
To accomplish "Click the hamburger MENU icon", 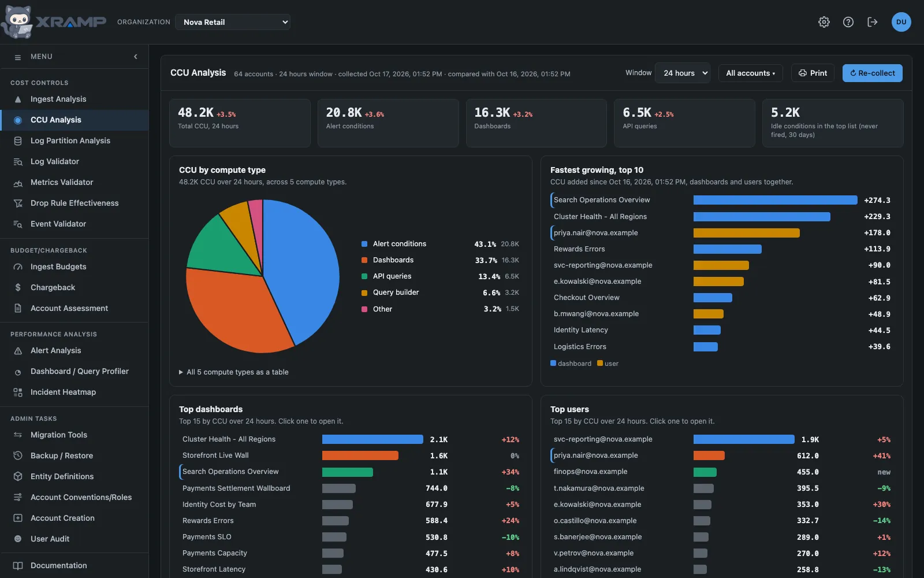I will [x=18, y=57].
